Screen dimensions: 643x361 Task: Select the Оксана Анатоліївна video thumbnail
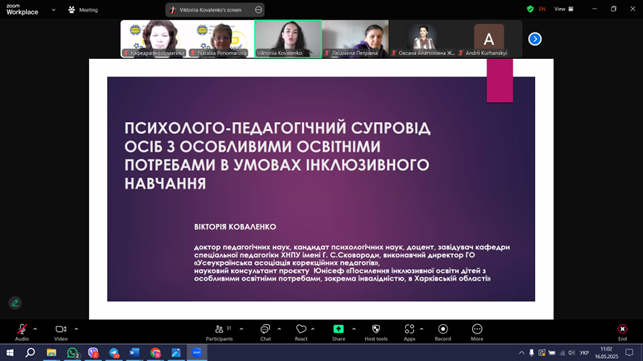tap(423, 39)
